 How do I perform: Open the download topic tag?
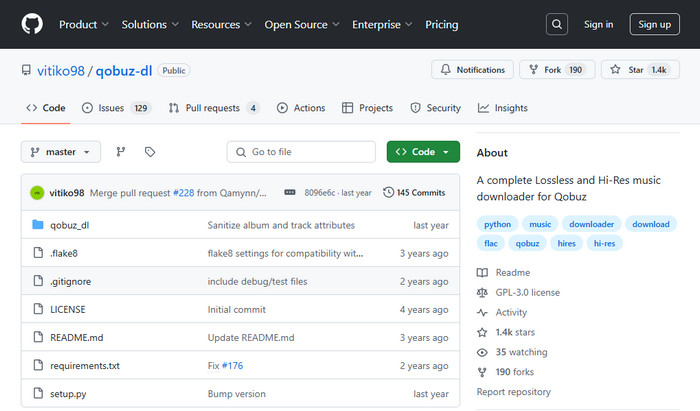[x=651, y=224]
